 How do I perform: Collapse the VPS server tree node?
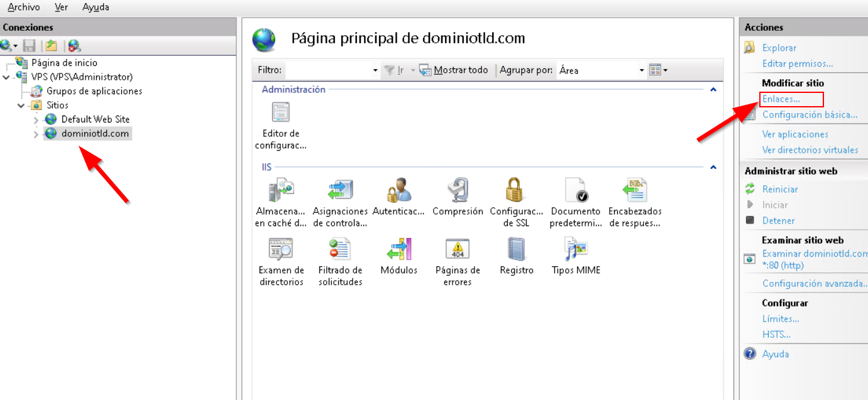6,77
